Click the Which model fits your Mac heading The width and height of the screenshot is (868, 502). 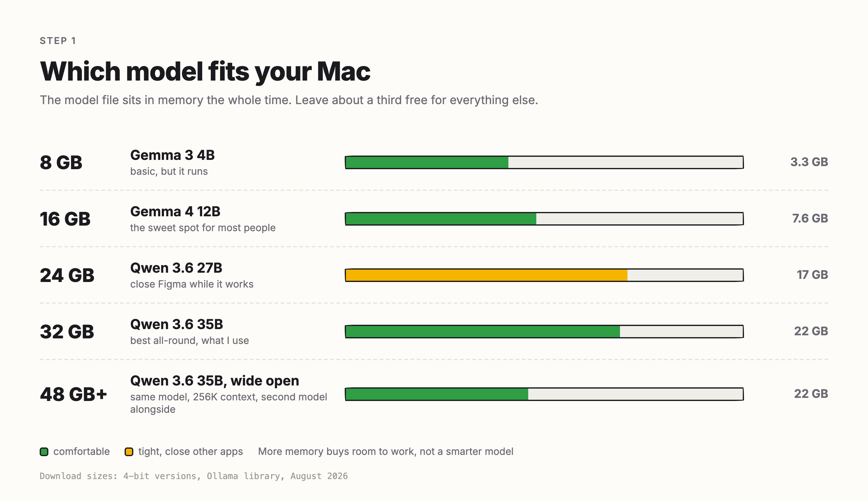coord(205,72)
